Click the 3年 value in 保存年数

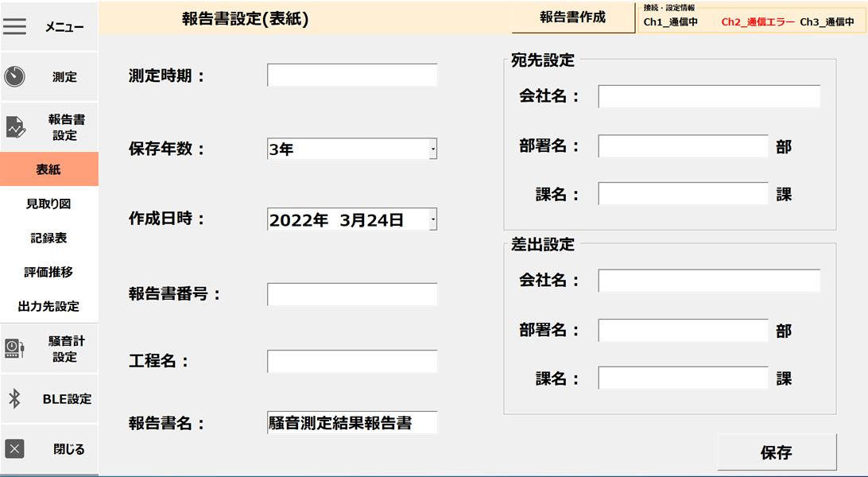pyautogui.click(x=281, y=149)
